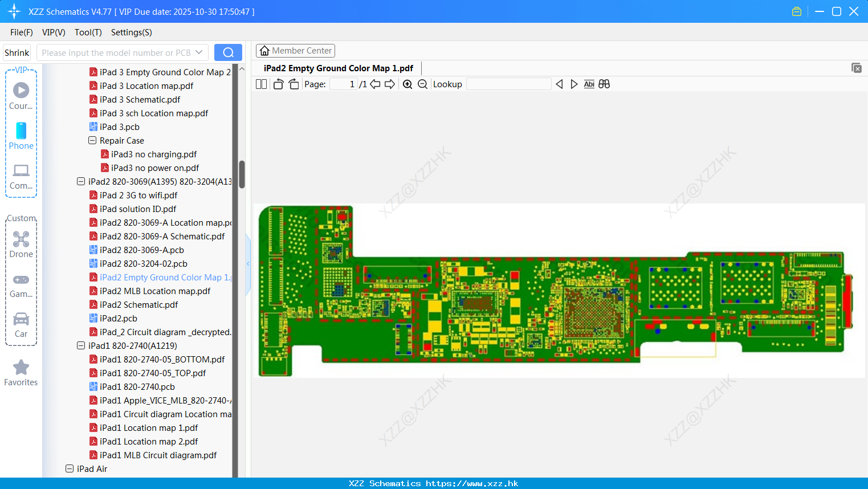This screenshot has height=489, width=868.
Task: Open iPad2.pcb board file
Action: pos(119,319)
